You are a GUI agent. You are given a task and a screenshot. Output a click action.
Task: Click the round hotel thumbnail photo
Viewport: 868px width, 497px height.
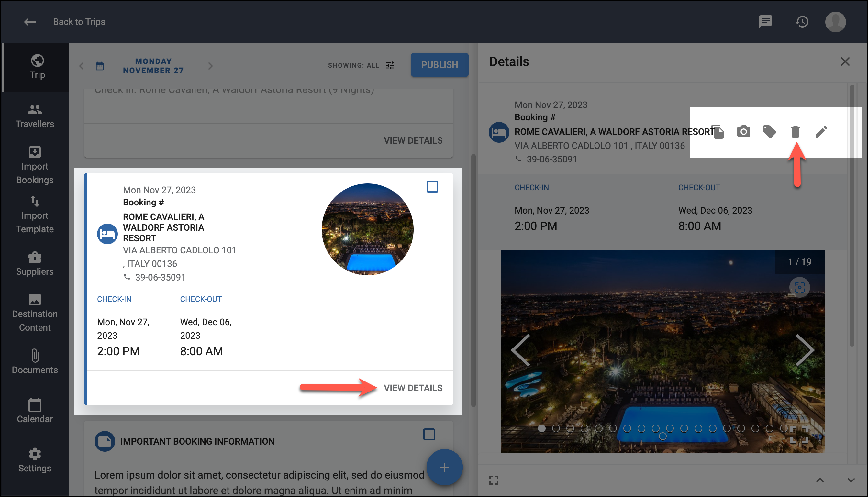click(367, 229)
